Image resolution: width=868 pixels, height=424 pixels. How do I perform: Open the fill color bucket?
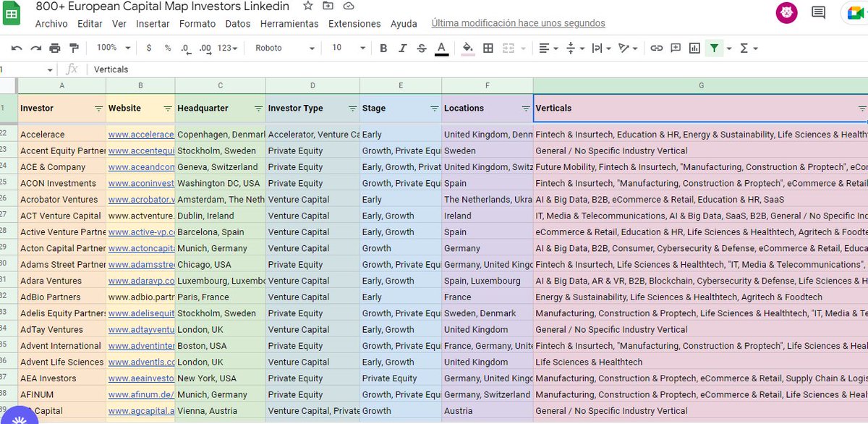click(x=468, y=48)
